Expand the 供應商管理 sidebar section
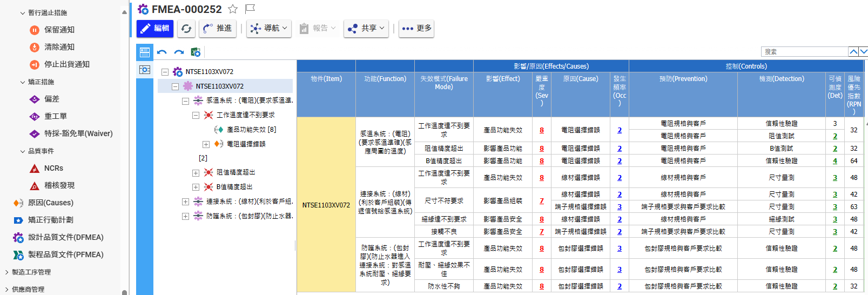The width and height of the screenshot is (868, 295). (6, 290)
